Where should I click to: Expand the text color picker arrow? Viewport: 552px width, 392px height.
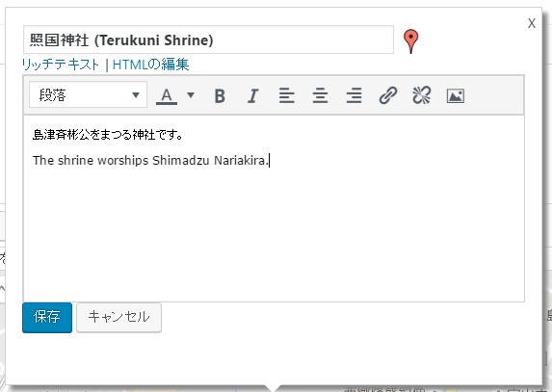(191, 95)
